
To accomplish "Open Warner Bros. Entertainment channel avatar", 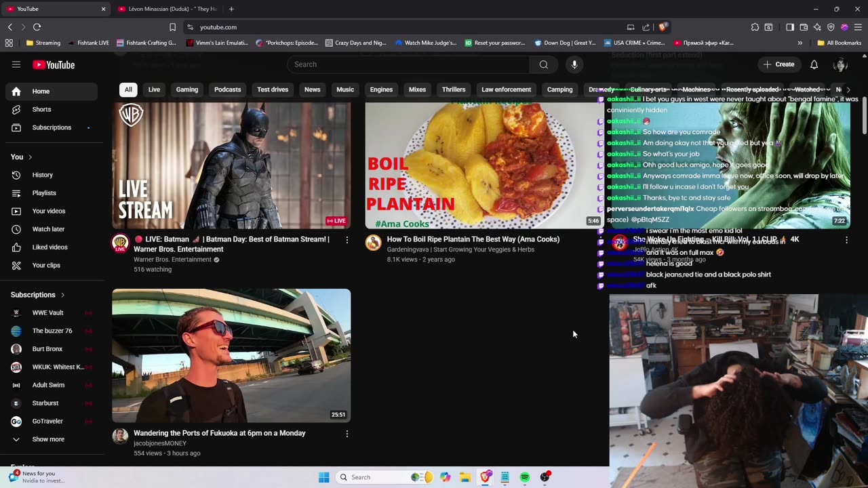I will pyautogui.click(x=120, y=243).
